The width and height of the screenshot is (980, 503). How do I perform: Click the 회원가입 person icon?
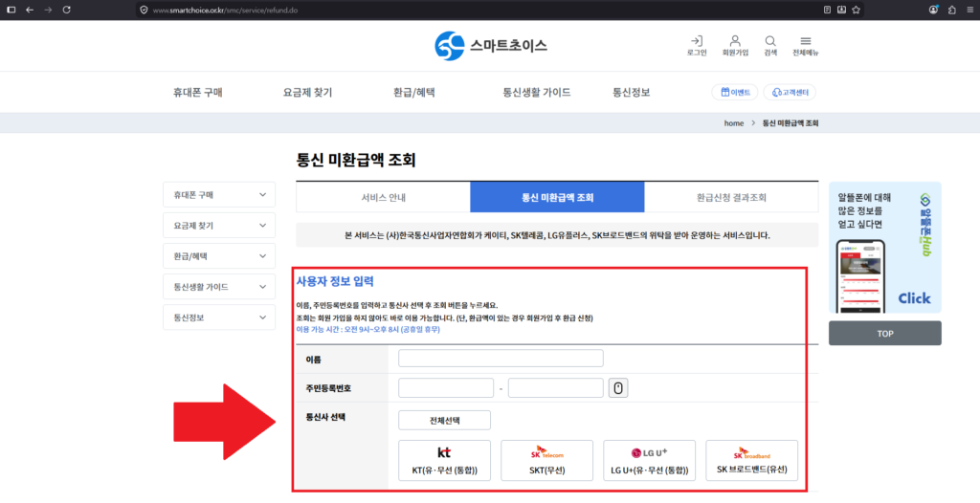click(735, 46)
